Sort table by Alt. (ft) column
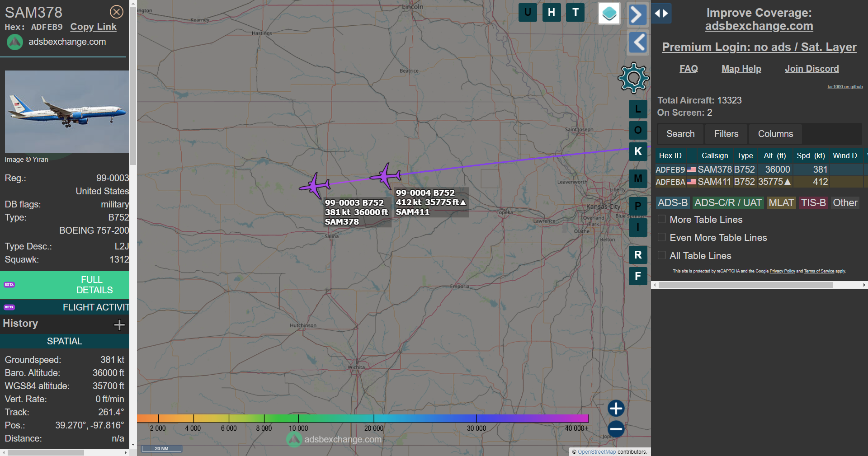Viewport: 868px width, 456px height. [x=775, y=155]
